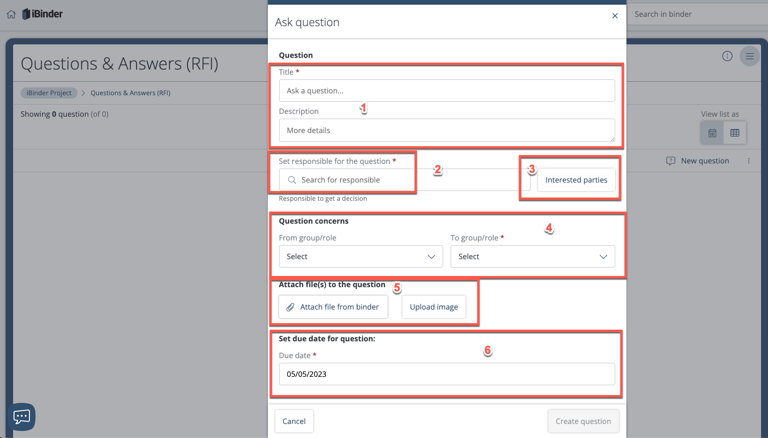Expand the From group/role dropdown
Screen dimensions: 768x438
pyautogui.click(x=361, y=257)
